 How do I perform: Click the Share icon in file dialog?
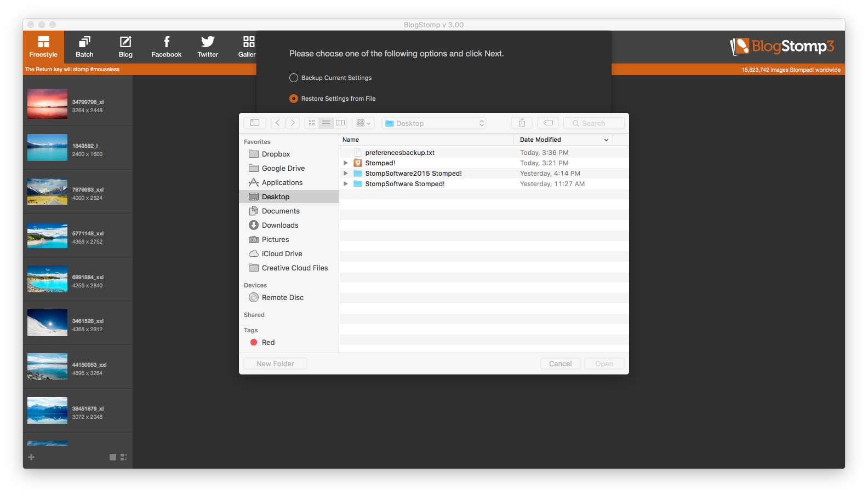click(522, 123)
